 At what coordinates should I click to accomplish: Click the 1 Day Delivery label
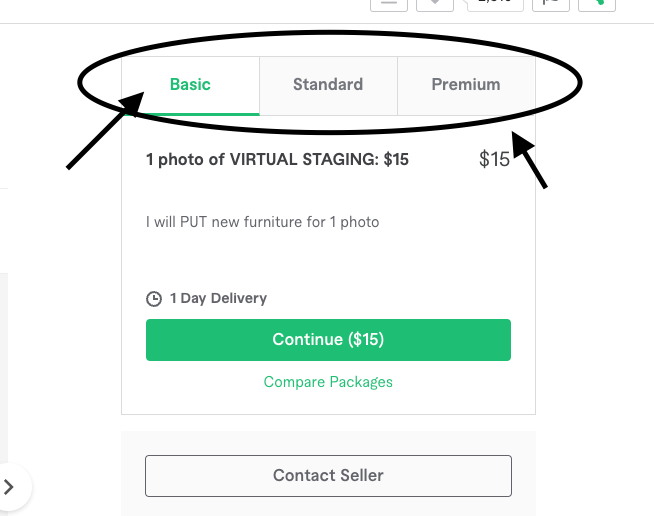pos(218,298)
